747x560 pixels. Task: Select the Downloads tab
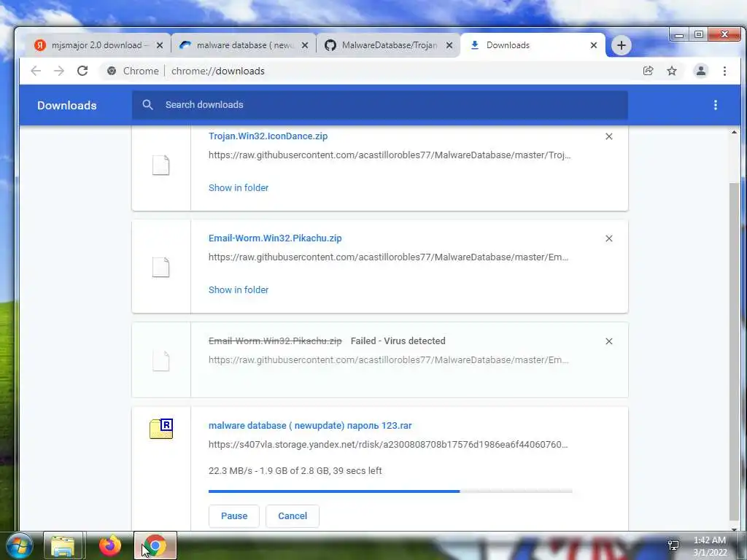533,45
